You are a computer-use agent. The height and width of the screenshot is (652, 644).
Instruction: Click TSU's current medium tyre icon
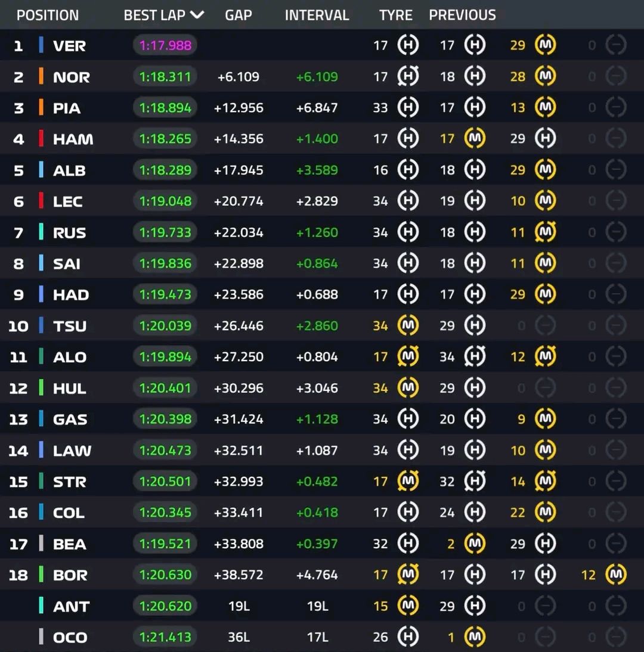pyautogui.click(x=408, y=325)
